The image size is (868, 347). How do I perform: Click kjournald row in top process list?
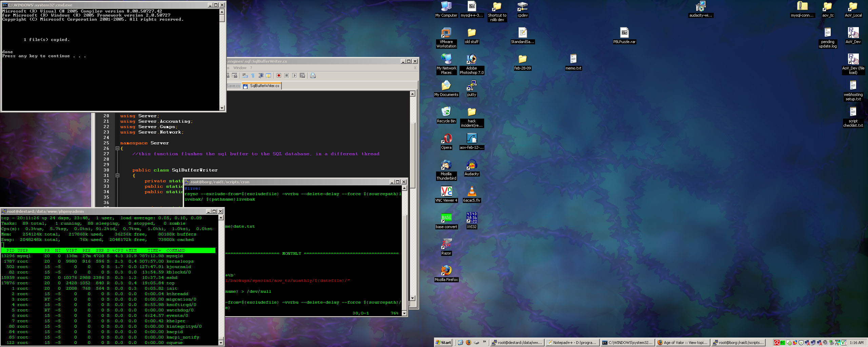point(108,267)
